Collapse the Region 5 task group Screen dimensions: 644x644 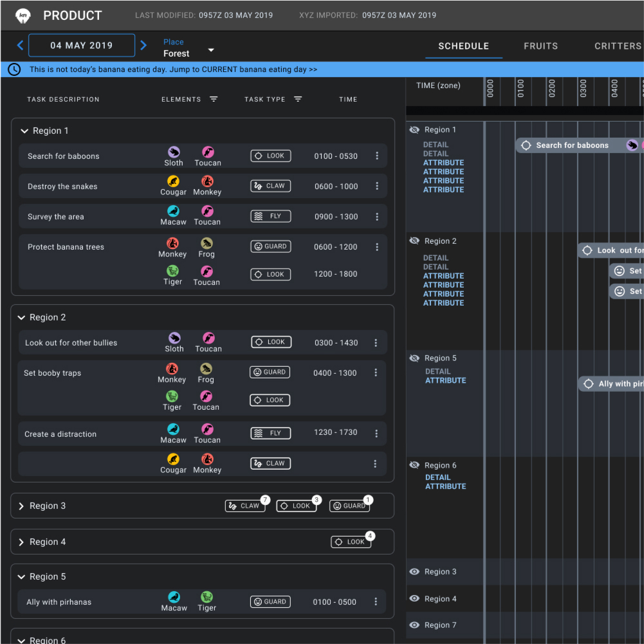21,576
